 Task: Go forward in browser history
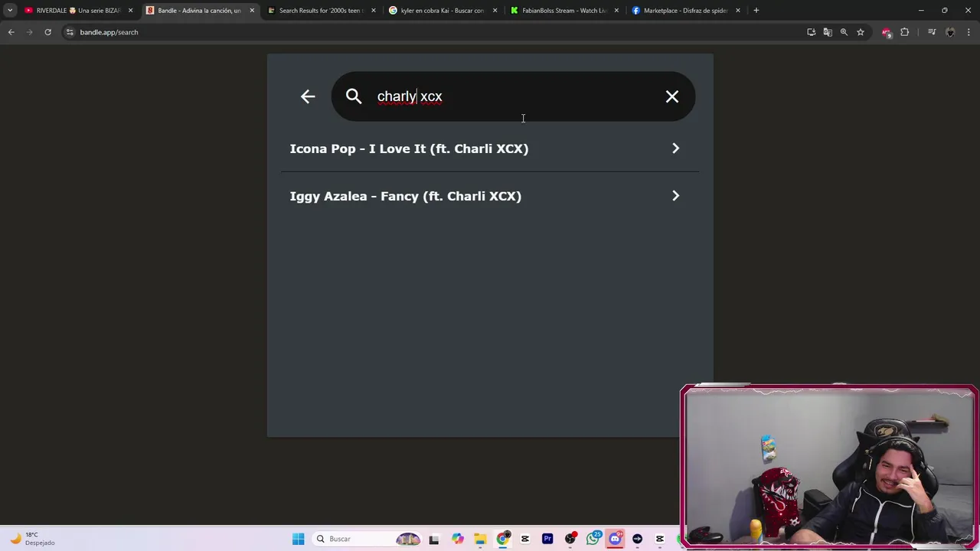tap(30, 32)
